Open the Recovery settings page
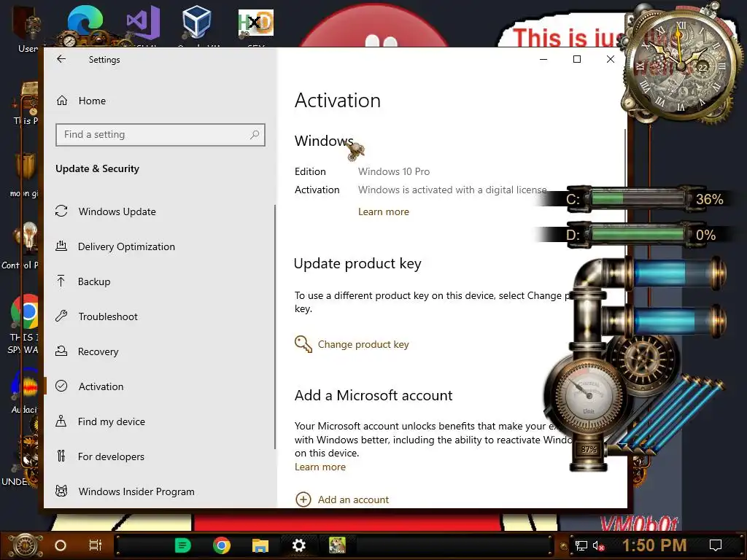 pyautogui.click(x=98, y=351)
